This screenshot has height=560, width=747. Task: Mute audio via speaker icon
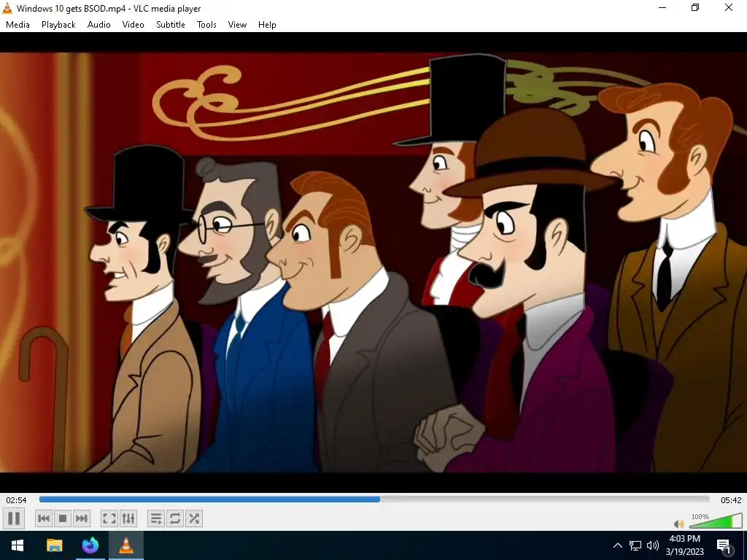click(x=679, y=524)
